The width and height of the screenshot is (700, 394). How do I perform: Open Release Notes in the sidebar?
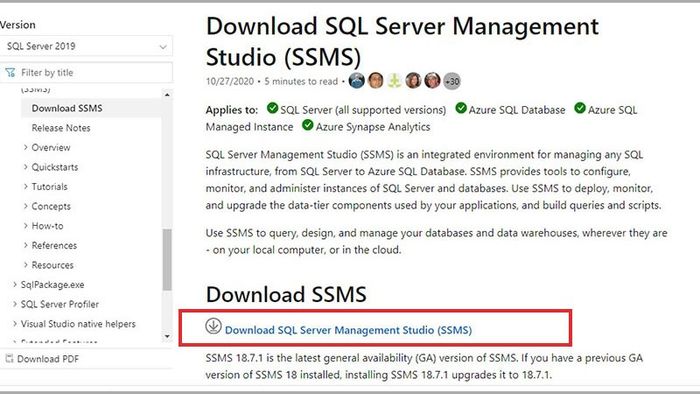[61, 128]
